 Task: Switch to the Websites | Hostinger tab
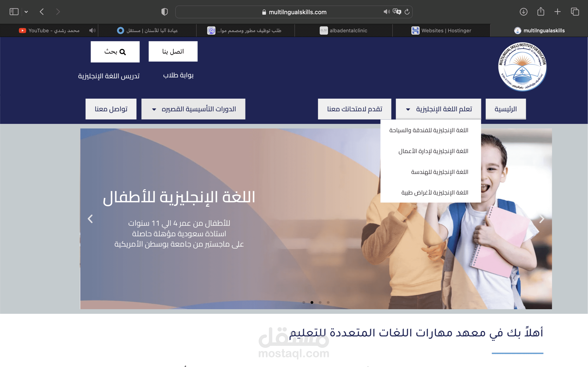coord(441,31)
